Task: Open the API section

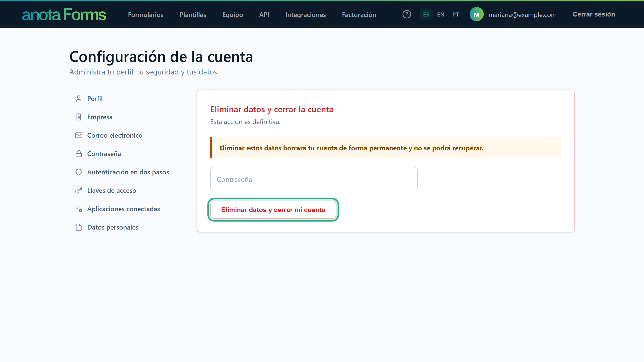Action: (264, 15)
